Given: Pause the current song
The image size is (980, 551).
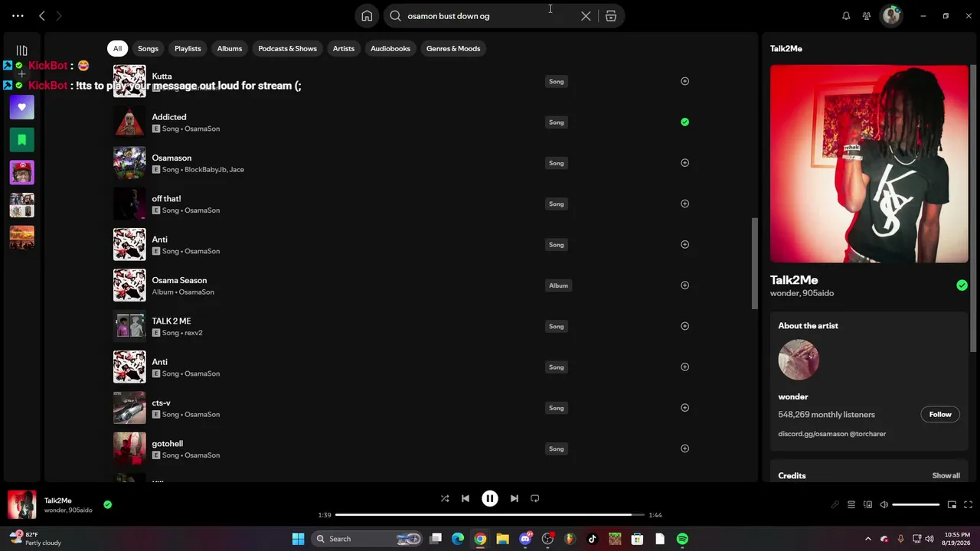Looking at the screenshot, I should coord(490,498).
